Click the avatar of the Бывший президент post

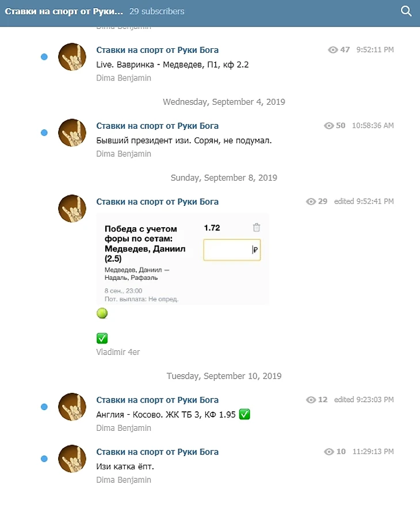72,132
